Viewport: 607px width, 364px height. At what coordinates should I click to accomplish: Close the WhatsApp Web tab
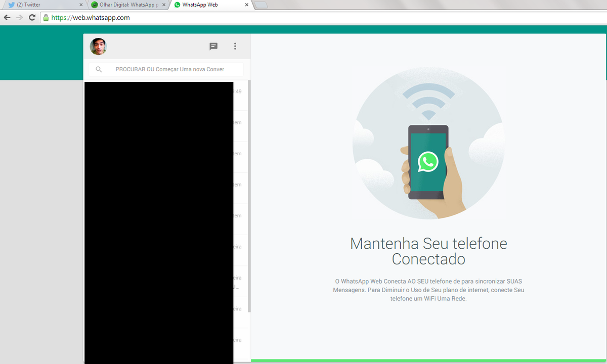coord(246,5)
